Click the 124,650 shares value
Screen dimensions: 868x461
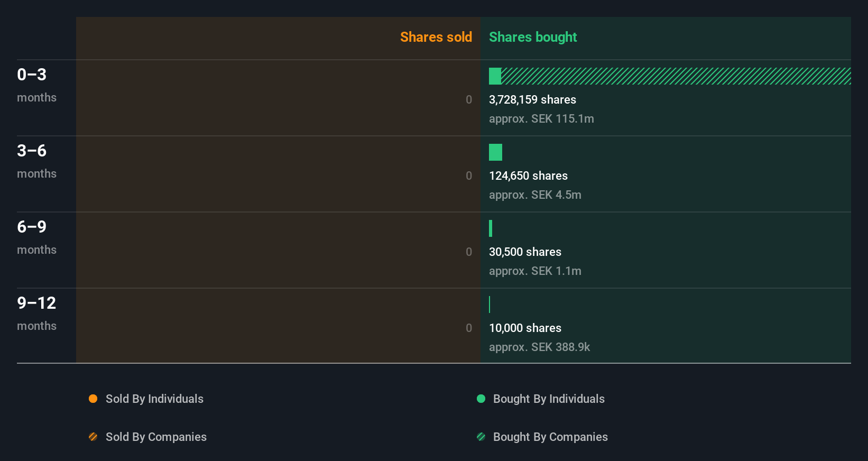point(528,176)
